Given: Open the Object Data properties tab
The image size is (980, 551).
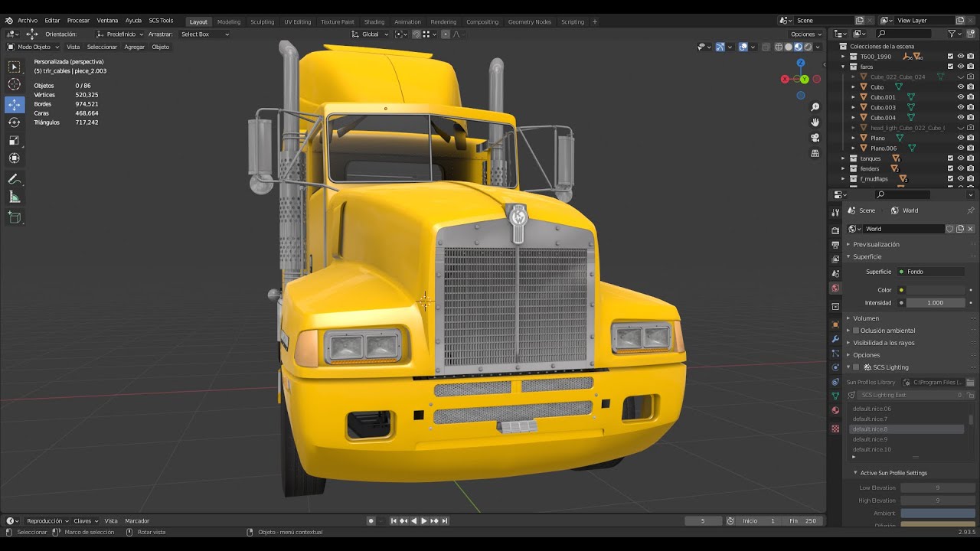Looking at the screenshot, I should [835, 396].
